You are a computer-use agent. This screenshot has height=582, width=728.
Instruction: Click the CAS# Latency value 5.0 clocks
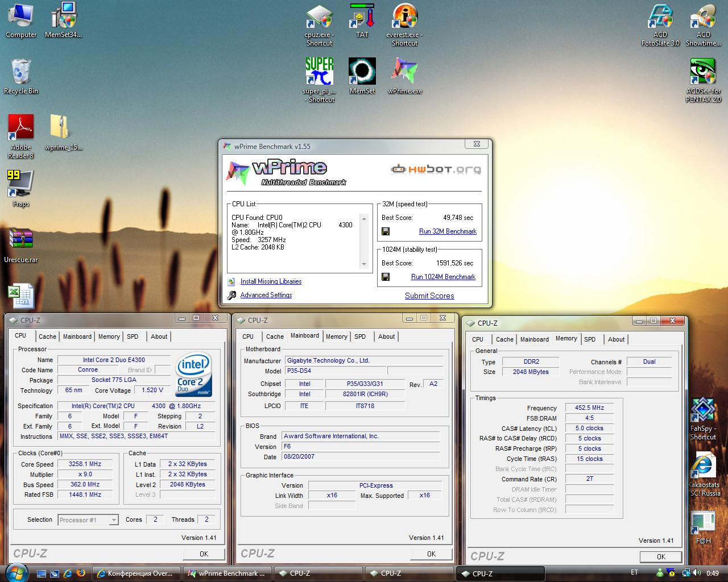coord(589,428)
